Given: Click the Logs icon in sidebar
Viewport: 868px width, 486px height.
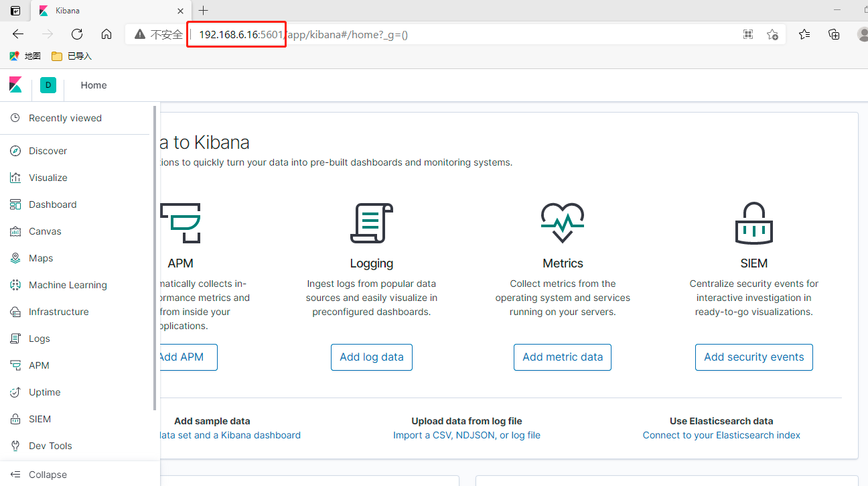Looking at the screenshot, I should tap(15, 339).
